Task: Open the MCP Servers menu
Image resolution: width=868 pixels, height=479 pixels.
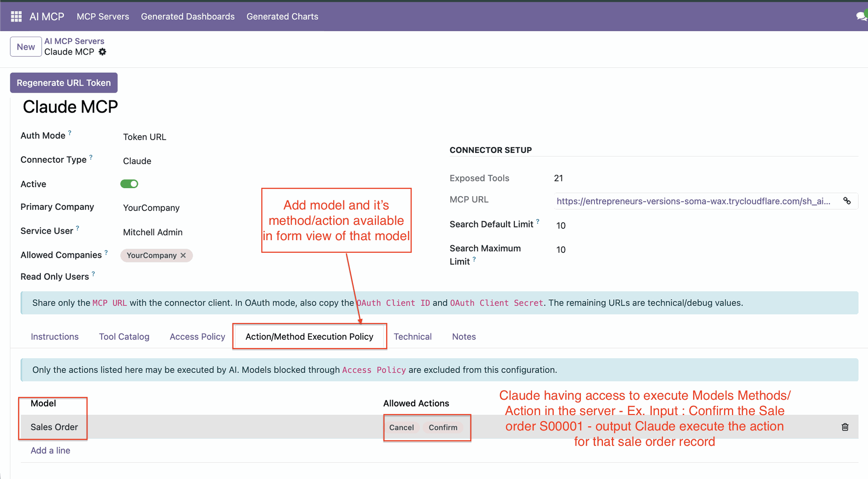Action: (x=103, y=17)
